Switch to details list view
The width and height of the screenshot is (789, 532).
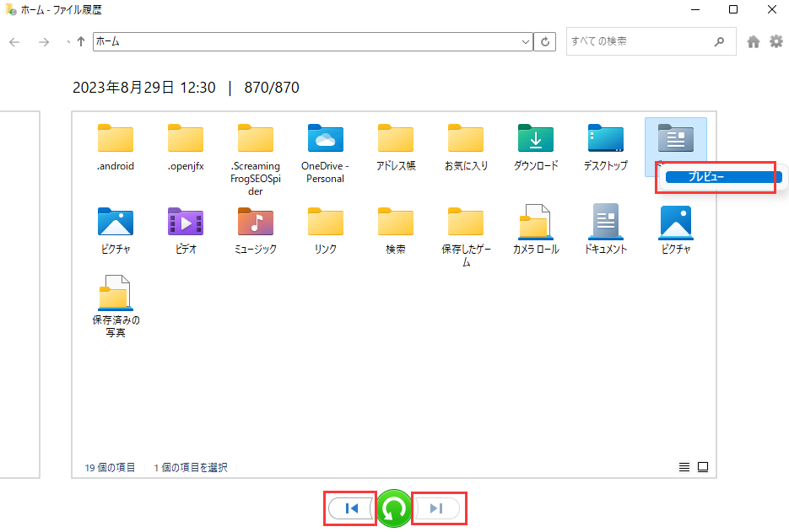point(684,467)
